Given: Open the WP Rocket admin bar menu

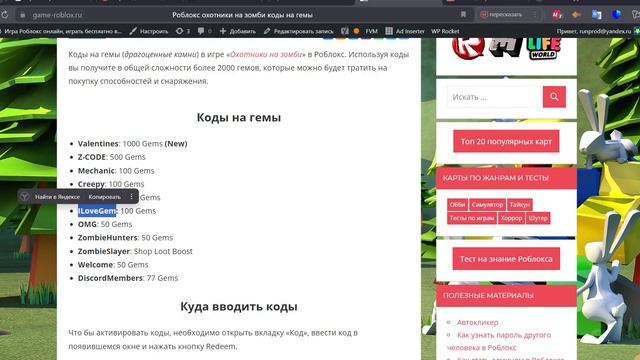Looking at the screenshot, I should click(x=445, y=31).
